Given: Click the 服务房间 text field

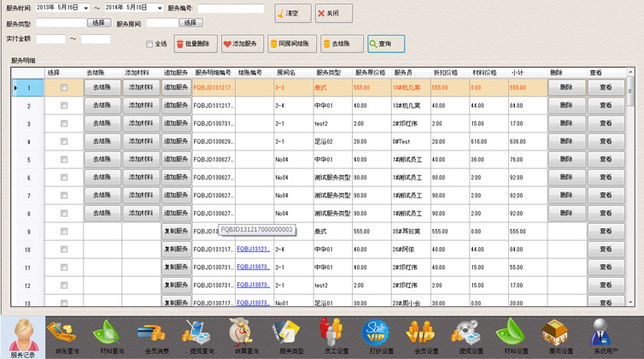Looking at the screenshot, I should 162,23.
